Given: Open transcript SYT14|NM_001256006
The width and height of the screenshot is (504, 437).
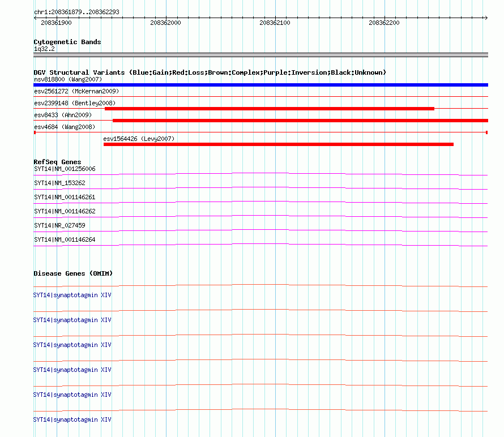Looking at the screenshot, I should coord(65,169).
